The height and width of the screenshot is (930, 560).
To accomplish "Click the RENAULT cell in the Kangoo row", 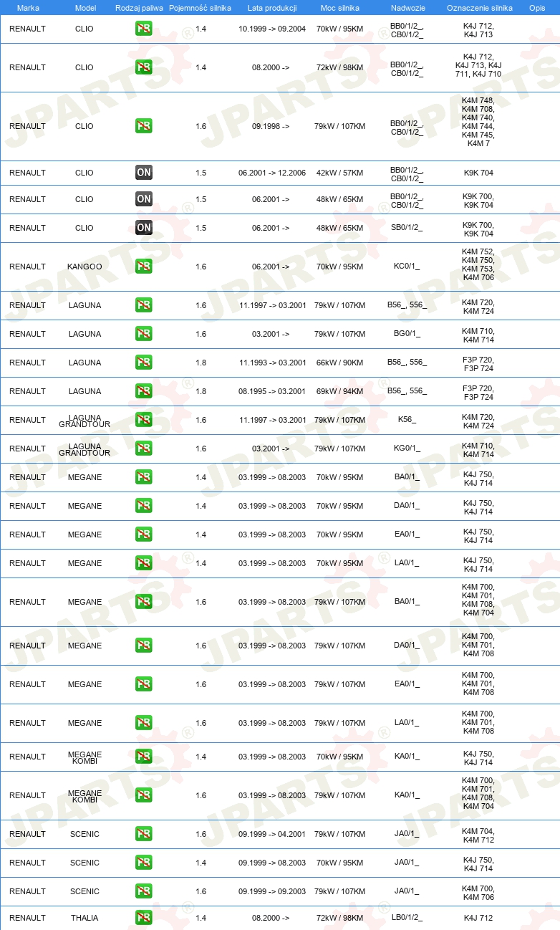I will 27,267.
